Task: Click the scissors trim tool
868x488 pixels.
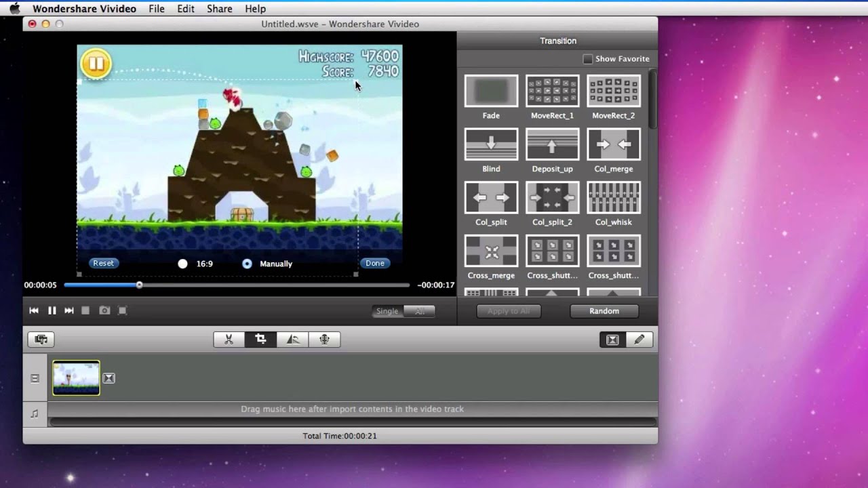Action: (x=229, y=340)
